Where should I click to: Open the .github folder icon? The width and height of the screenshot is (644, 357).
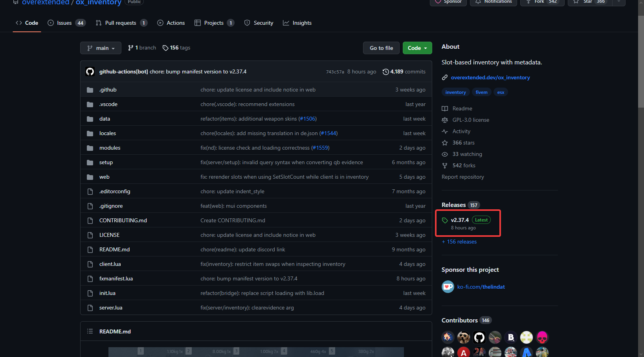click(x=90, y=90)
